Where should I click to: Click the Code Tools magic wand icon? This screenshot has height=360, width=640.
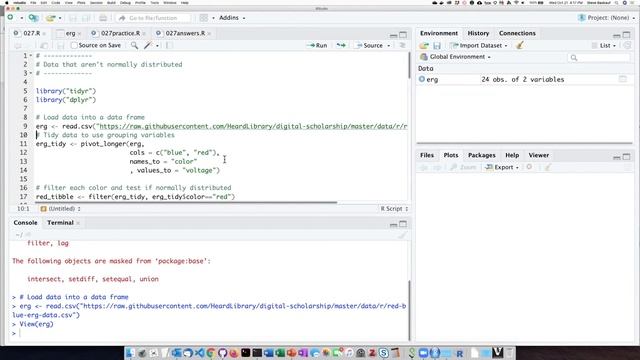point(148,45)
